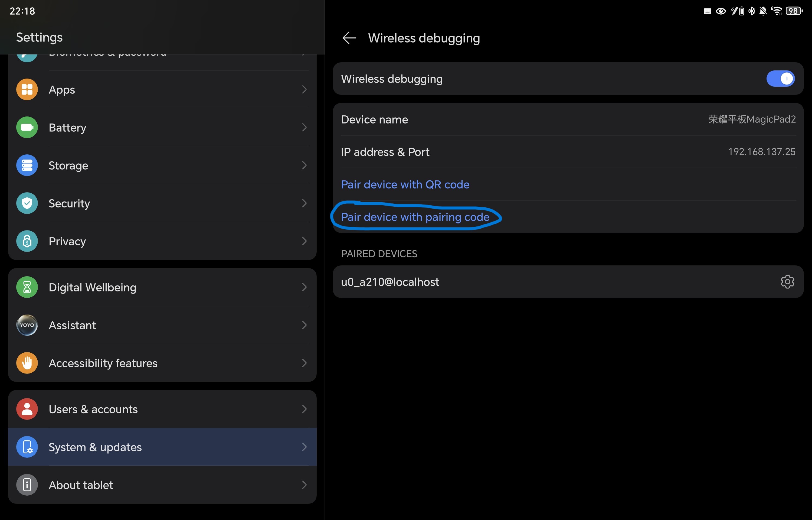Image resolution: width=812 pixels, height=520 pixels.
Task: Tap the Privacy lock icon
Action: point(27,241)
